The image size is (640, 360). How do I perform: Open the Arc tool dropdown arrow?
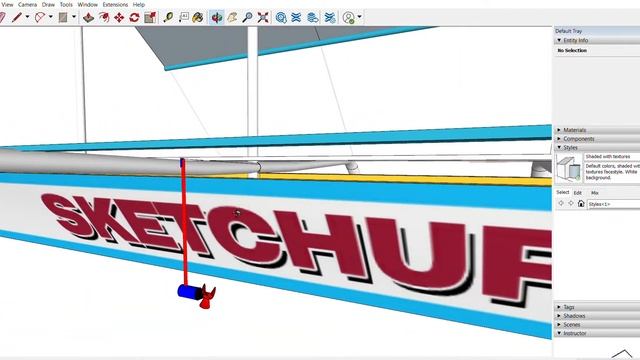click(x=51, y=17)
